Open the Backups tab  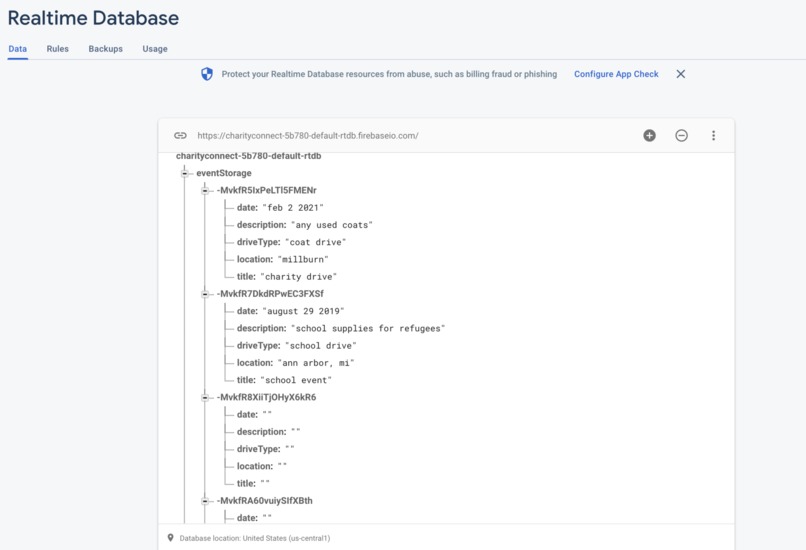105,49
